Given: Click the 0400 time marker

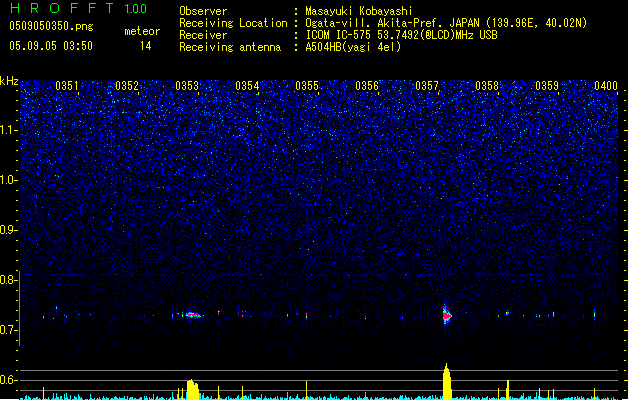Looking at the screenshot, I should [606, 86].
